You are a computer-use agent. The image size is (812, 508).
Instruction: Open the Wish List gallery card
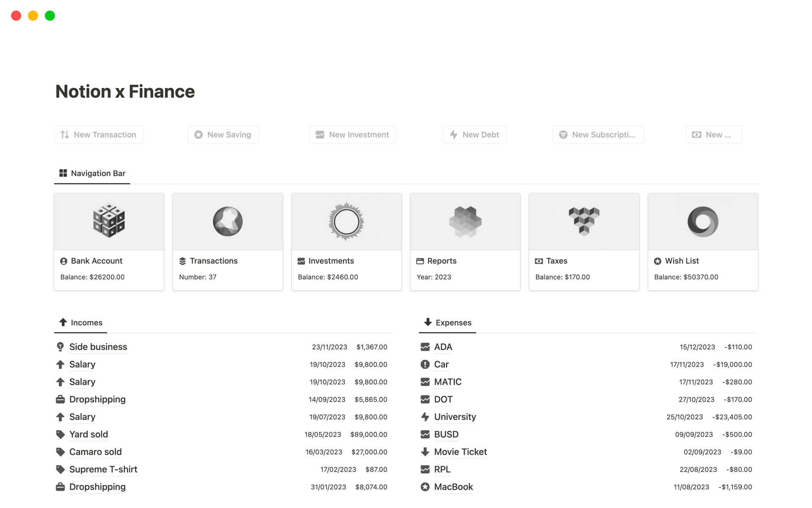coord(702,241)
